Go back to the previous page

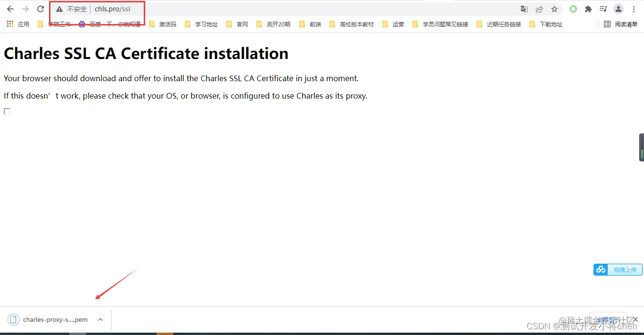10,9
